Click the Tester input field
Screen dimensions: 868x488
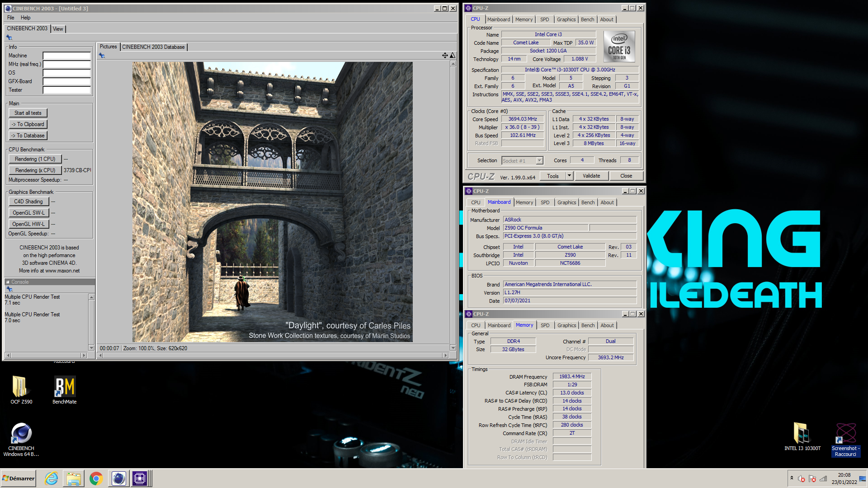(67, 90)
